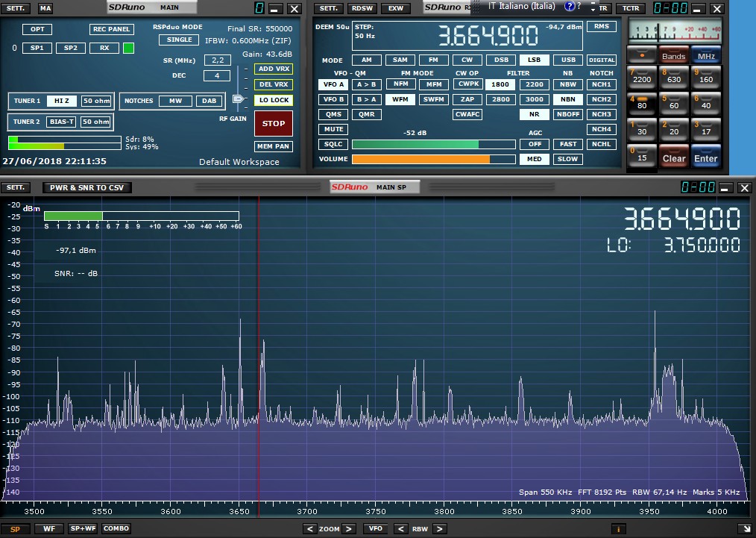
Task: Click the orange dot keypad button
Action: [x=642, y=55]
